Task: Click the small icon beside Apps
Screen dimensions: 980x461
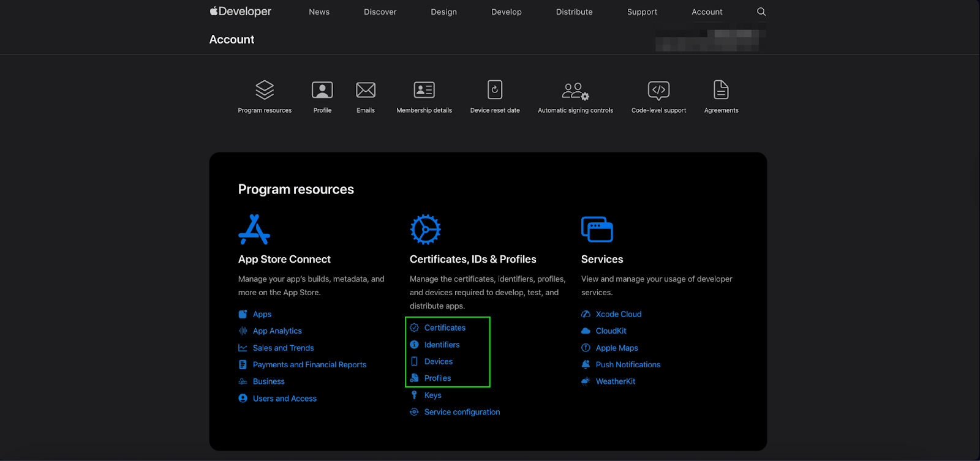Action: point(243,314)
